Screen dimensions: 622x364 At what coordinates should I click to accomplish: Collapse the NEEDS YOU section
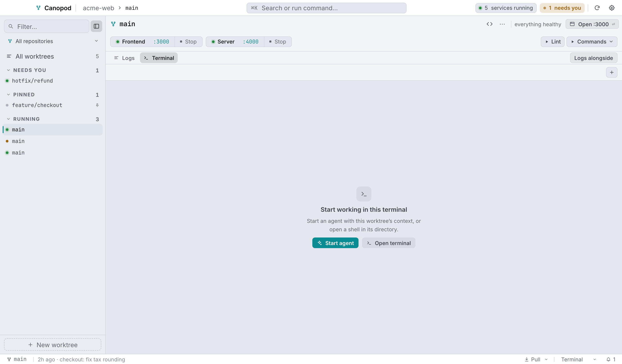click(x=8, y=70)
